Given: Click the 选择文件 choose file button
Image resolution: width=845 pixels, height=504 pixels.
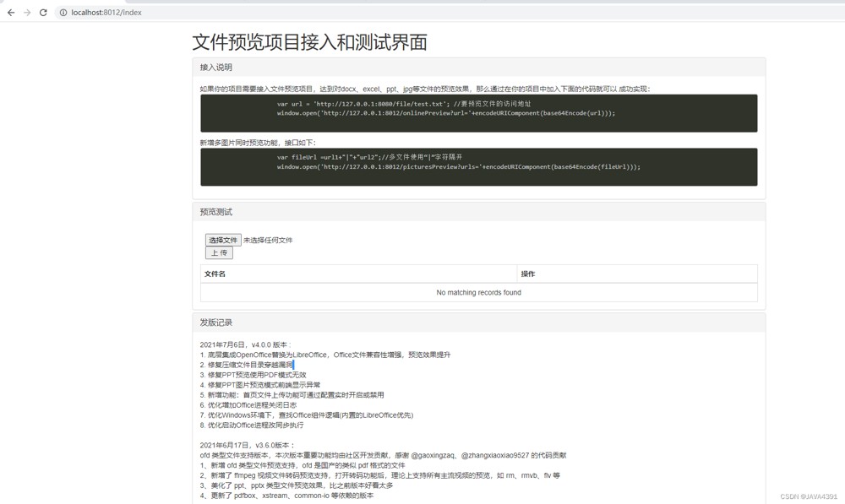Looking at the screenshot, I should coord(223,240).
